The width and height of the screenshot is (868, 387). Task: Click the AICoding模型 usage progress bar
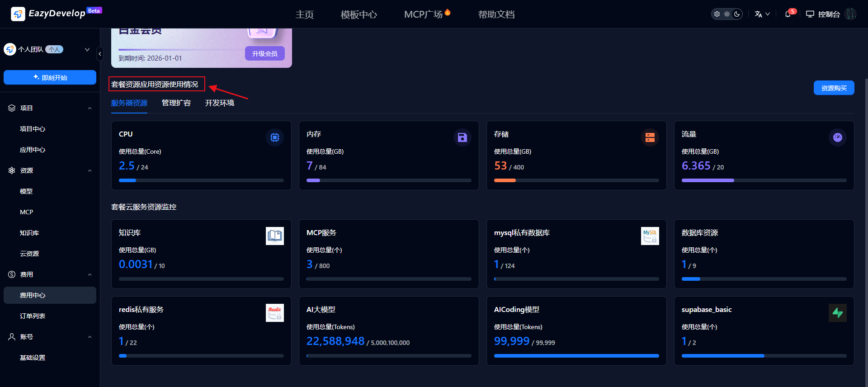click(x=576, y=356)
